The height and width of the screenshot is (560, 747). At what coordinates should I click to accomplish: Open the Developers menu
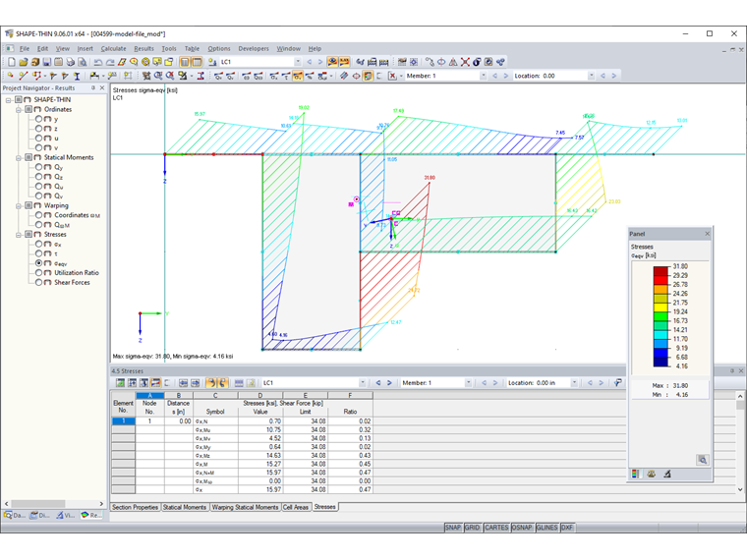(254, 48)
